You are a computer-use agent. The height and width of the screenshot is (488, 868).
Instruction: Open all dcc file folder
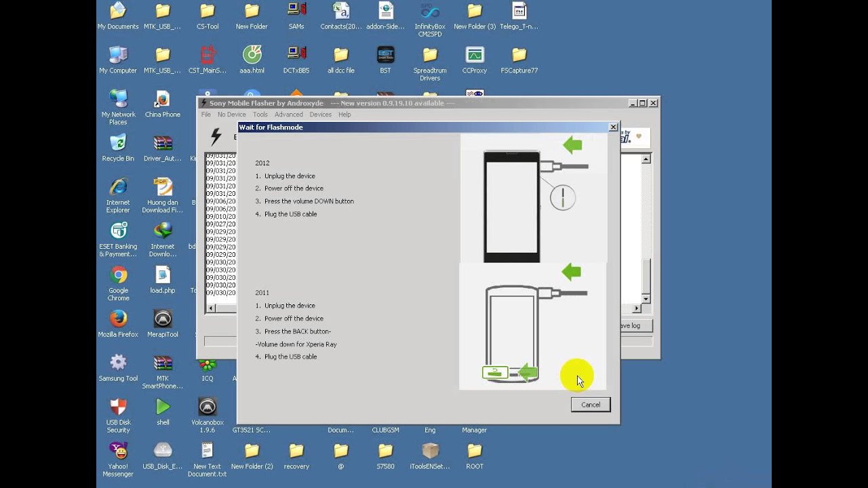[x=341, y=60]
